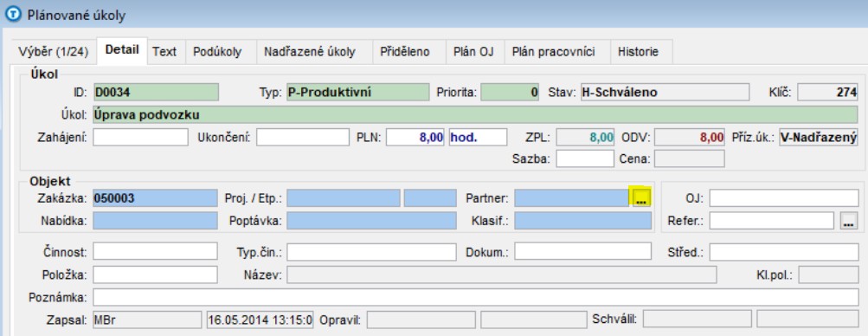Click the Zahájení date field
The height and width of the screenshot is (336, 868).
tap(140, 138)
